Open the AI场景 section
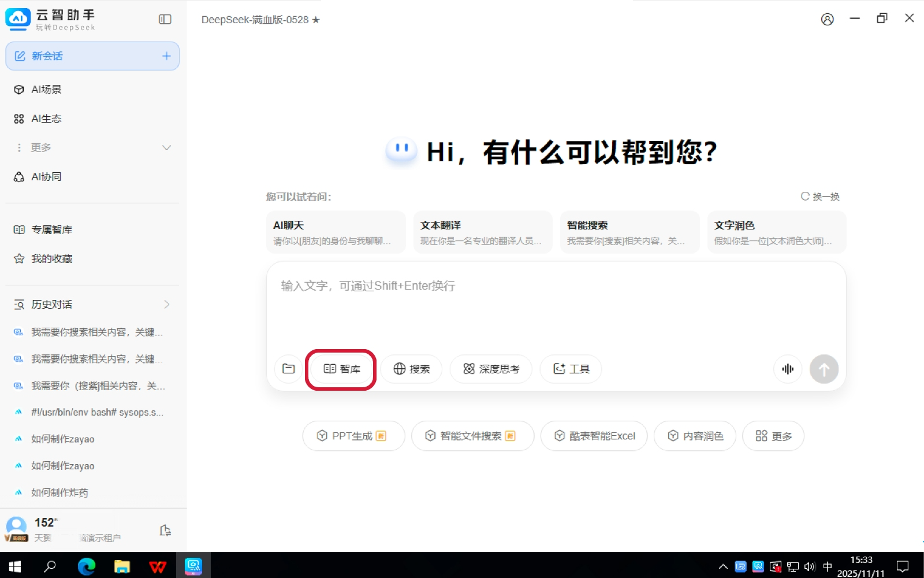The width and height of the screenshot is (924, 578). [92, 90]
